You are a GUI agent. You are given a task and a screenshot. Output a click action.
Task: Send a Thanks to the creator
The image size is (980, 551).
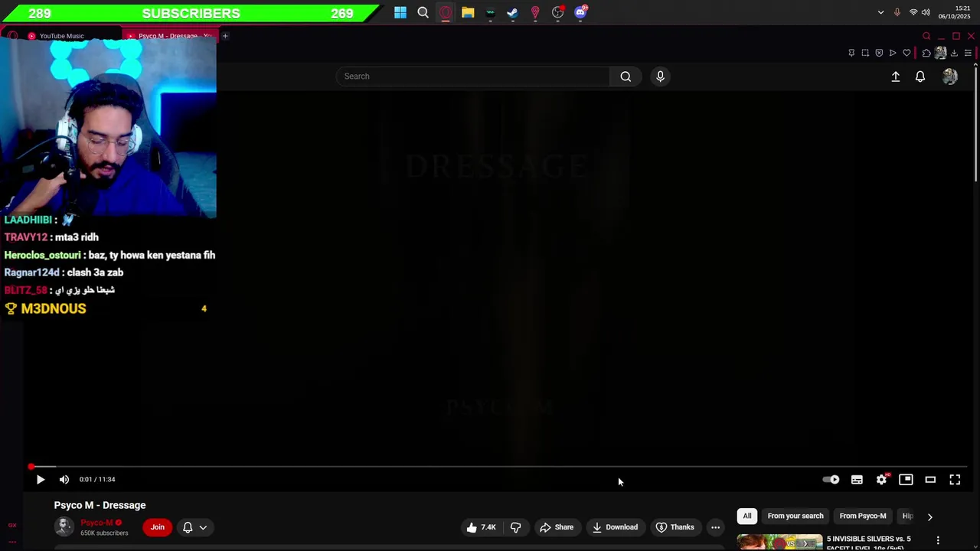pyautogui.click(x=675, y=527)
